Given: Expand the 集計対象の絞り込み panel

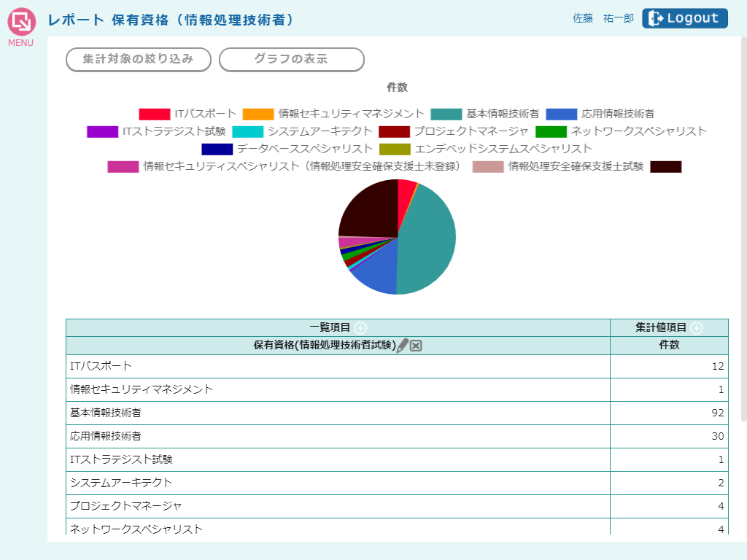Looking at the screenshot, I should [139, 60].
